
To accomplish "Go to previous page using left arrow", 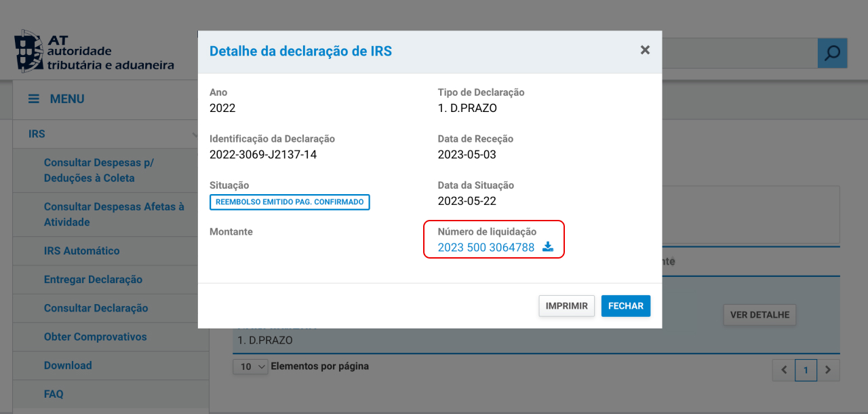I will pos(783,370).
